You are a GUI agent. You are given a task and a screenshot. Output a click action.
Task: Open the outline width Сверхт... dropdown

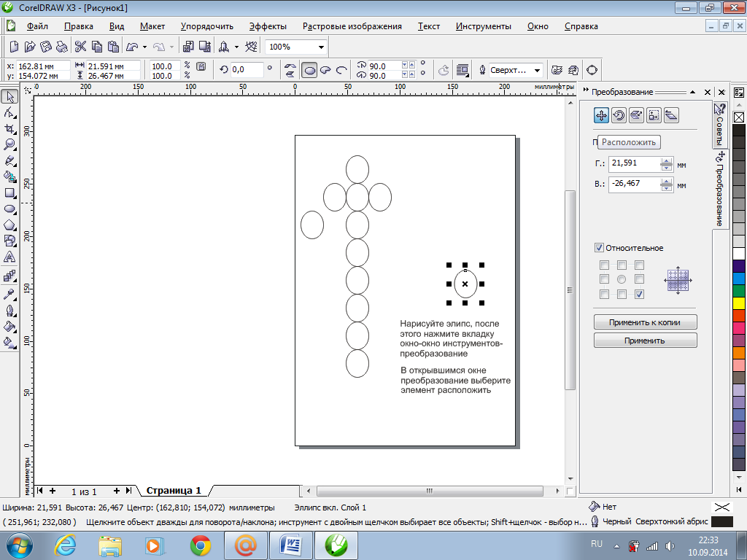538,70
